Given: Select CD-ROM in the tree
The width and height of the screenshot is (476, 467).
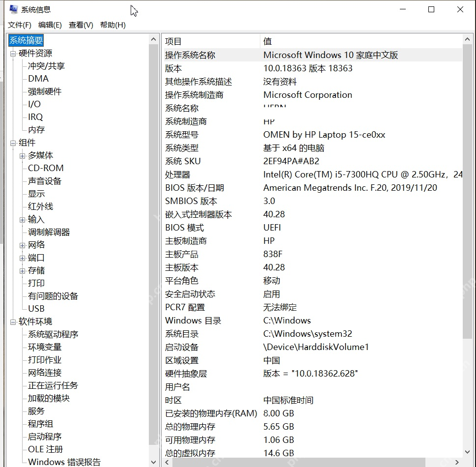Looking at the screenshot, I should (46, 168).
